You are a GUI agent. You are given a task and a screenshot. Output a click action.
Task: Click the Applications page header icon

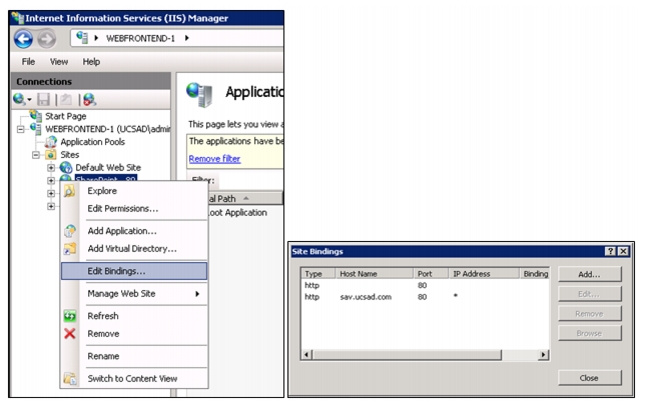coord(199,95)
